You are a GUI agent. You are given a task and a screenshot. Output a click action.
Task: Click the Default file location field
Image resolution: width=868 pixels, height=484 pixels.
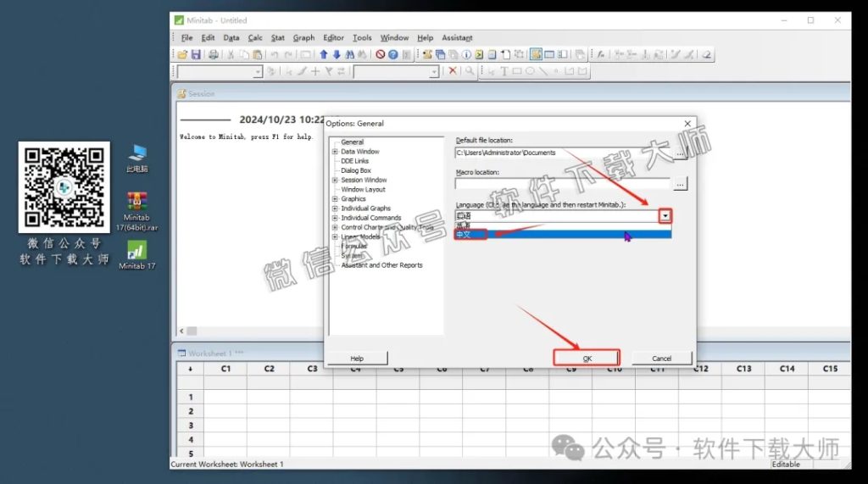(x=563, y=153)
